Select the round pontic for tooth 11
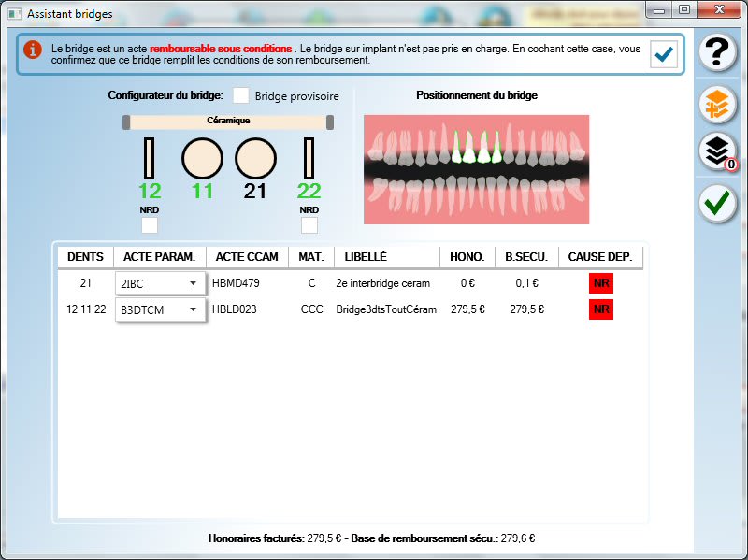Viewport: 748px width, 560px height. click(202, 158)
